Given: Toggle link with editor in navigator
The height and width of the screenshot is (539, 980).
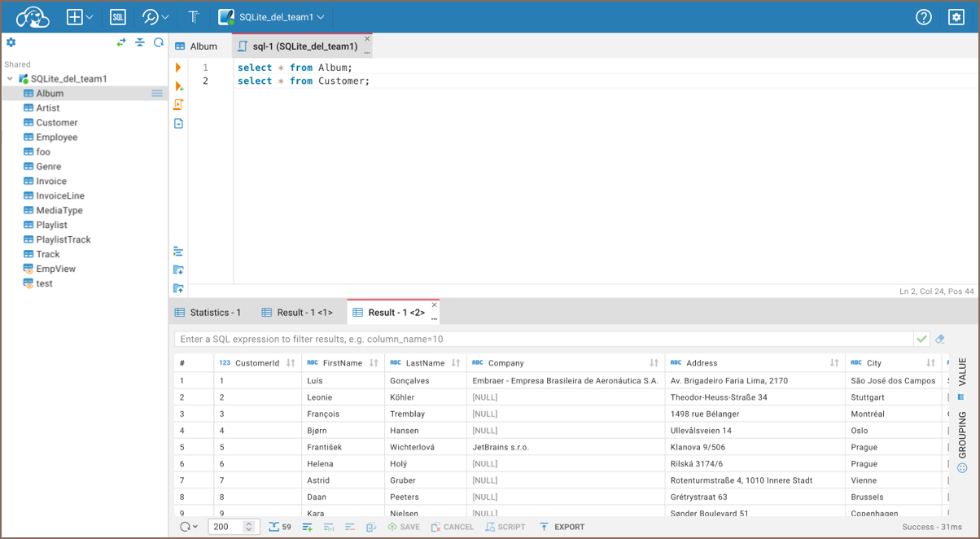Looking at the screenshot, I should (x=121, y=42).
